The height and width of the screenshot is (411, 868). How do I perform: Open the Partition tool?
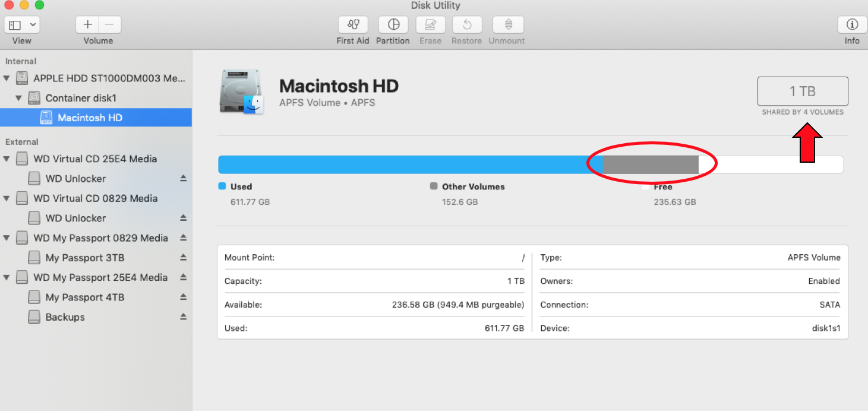click(393, 25)
